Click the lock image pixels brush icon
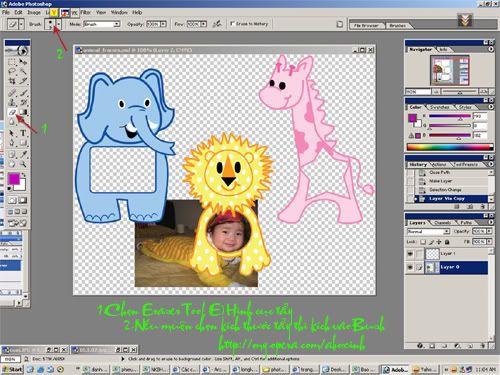This screenshot has height=375, width=500. click(x=431, y=242)
